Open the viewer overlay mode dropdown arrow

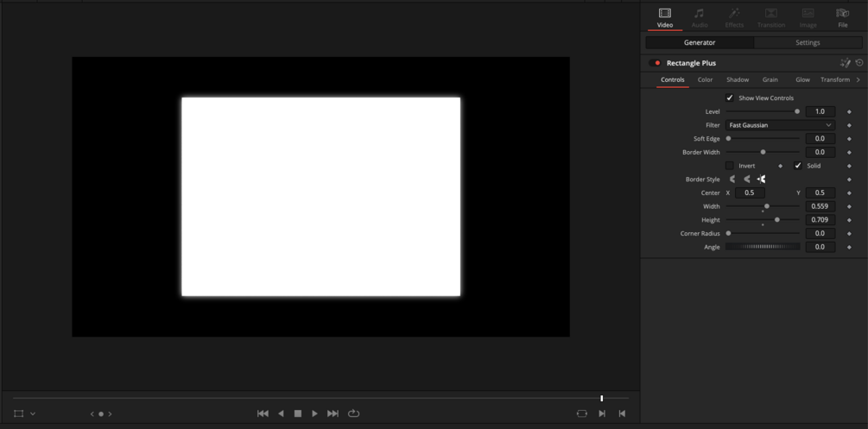[33, 413]
